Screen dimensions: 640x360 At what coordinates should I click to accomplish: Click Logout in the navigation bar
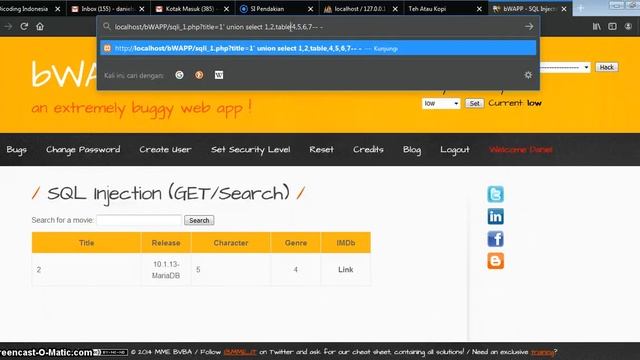455,150
